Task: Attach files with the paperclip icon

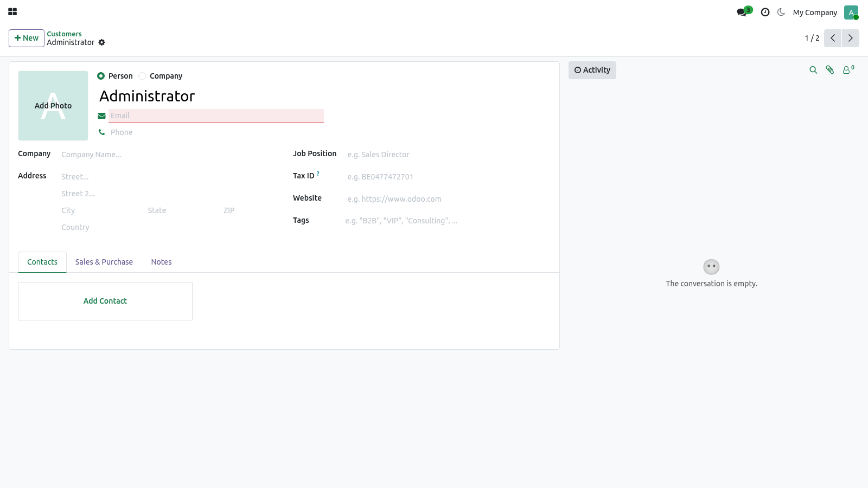Action: [830, 70]
